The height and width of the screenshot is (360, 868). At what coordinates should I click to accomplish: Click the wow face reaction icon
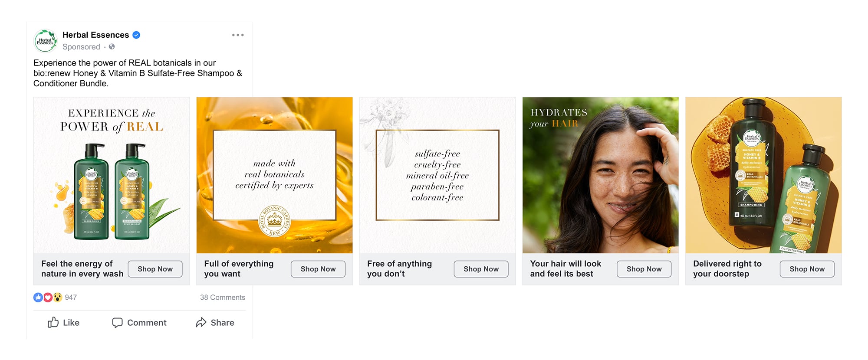tap(57, 298)
